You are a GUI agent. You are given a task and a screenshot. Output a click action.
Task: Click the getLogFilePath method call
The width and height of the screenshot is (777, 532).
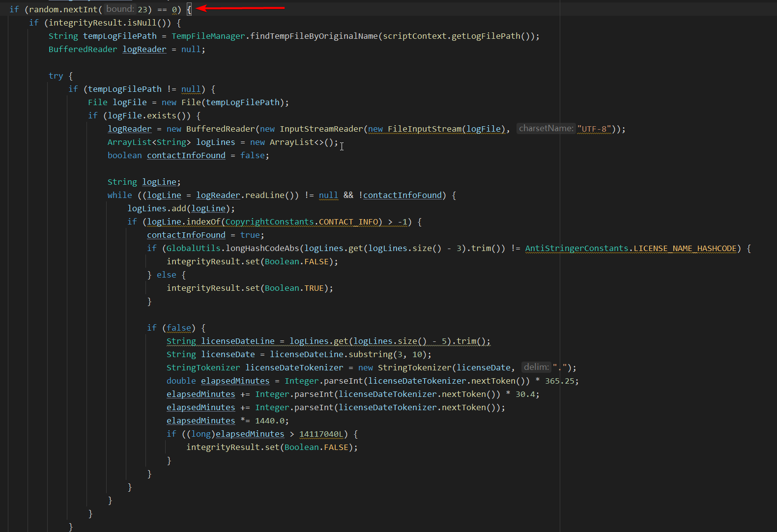[x=484, y=36]
